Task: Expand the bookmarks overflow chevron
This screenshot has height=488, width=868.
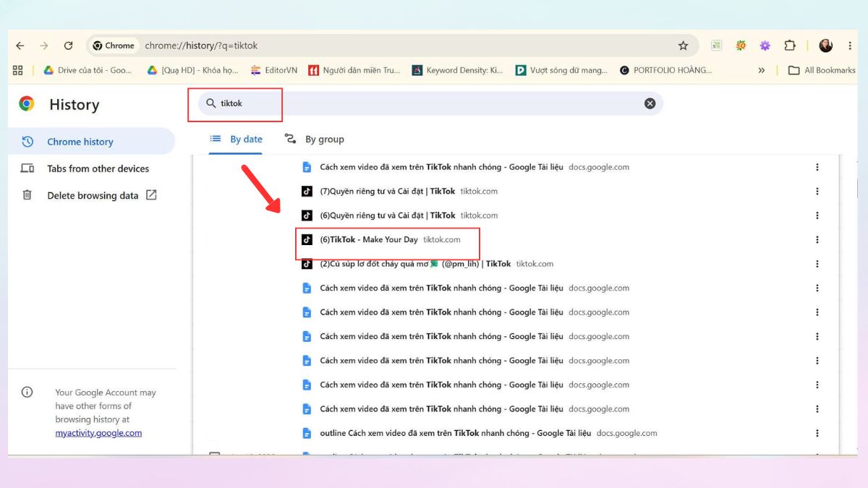Action: pos(761,70)
